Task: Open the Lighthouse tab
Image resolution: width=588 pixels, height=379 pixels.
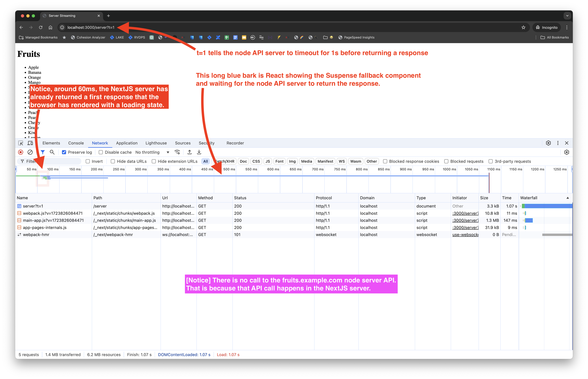Action: coord(156,143)
